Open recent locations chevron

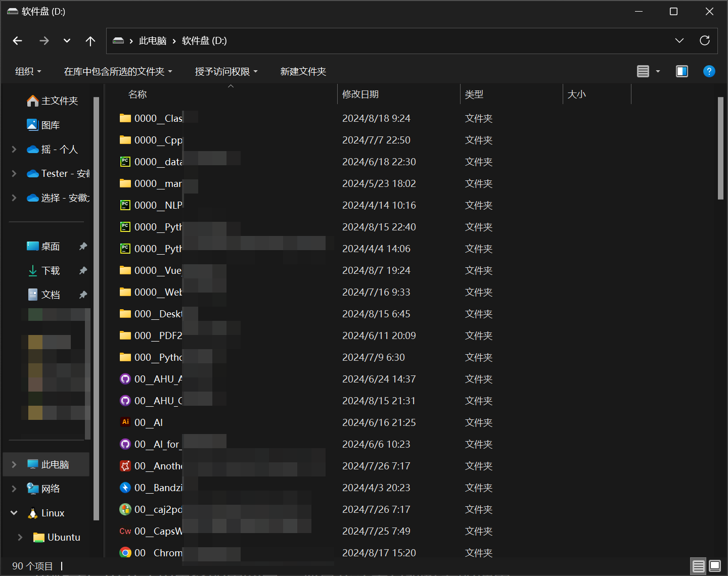[x=67, y=41]
